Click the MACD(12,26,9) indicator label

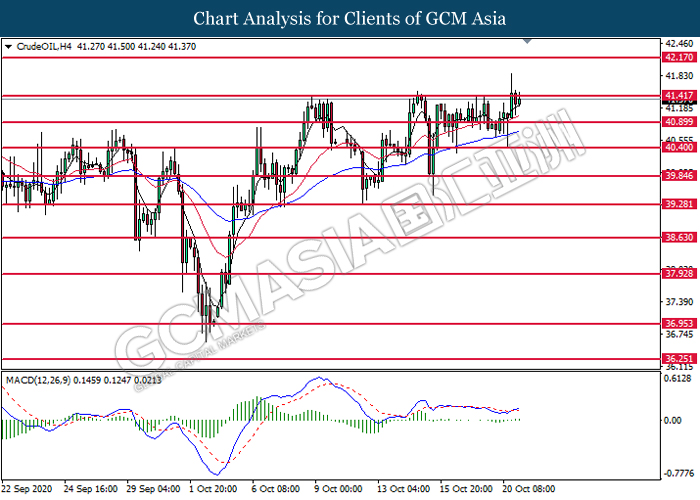coord(38,380)
